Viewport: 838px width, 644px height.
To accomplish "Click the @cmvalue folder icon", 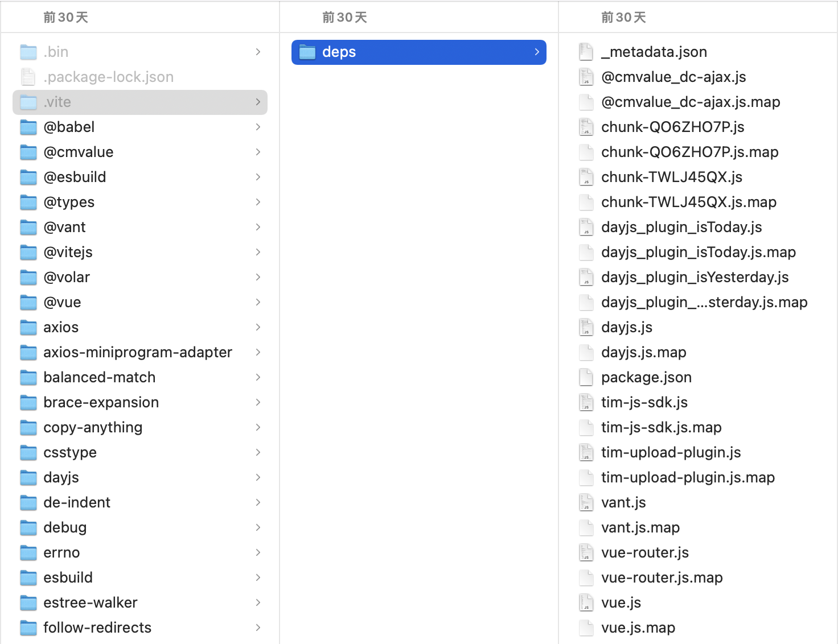I will (28, 152).
